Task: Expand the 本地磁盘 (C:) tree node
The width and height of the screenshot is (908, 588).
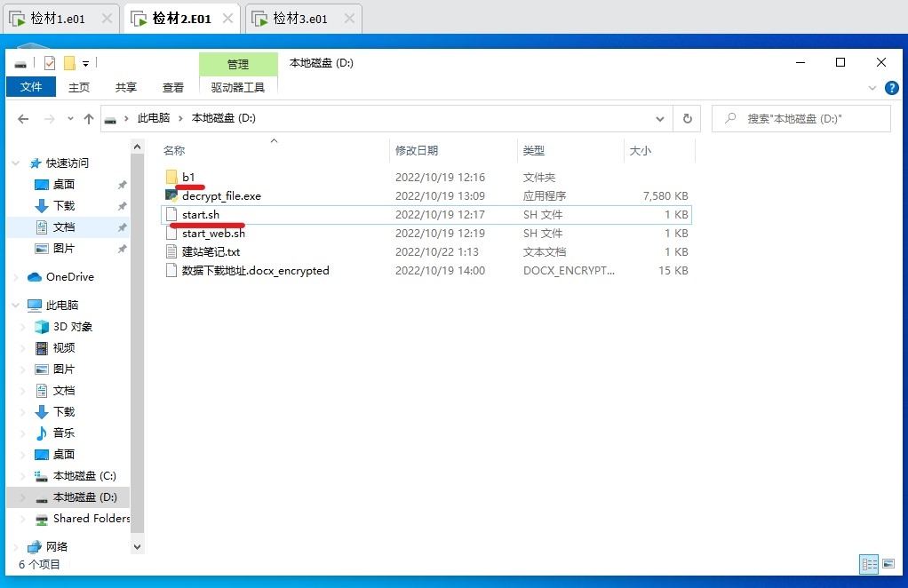Action: pos(23,476)
